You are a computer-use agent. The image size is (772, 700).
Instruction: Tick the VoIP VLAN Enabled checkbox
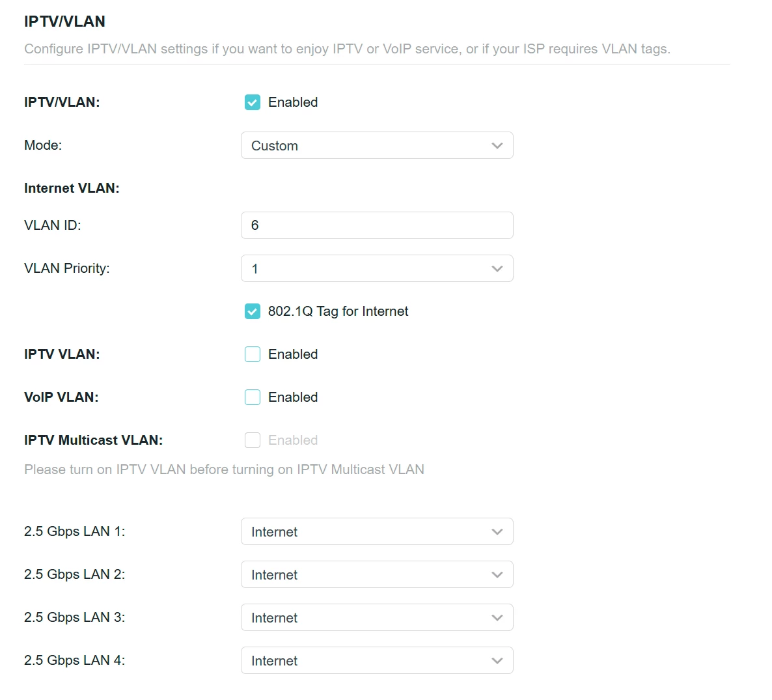(x=253, y=397)
